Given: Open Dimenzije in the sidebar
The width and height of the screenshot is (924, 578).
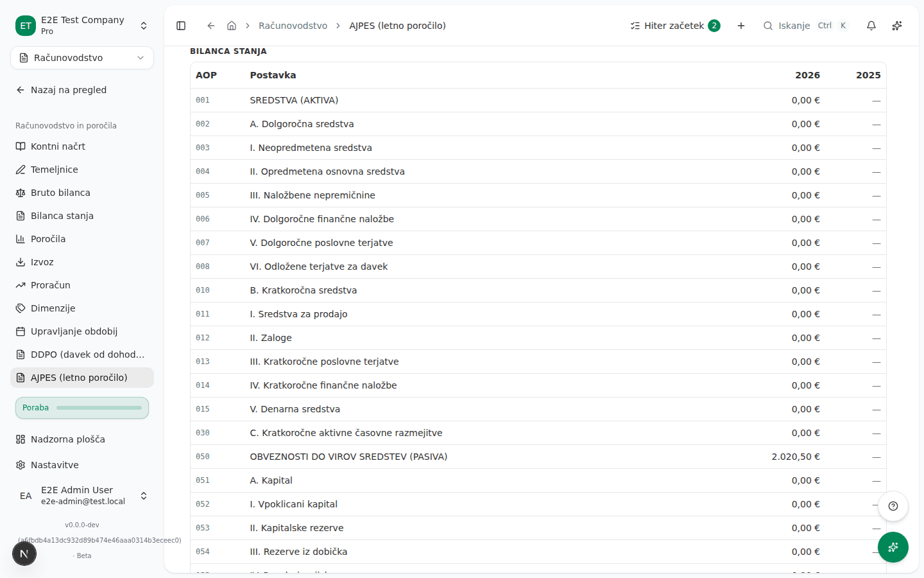Looking at the screenshot, I should point(82,308).
